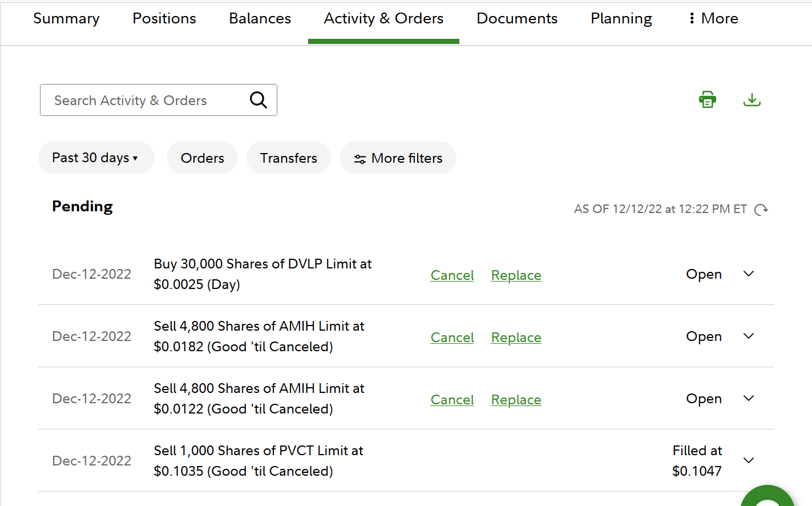
Task: Go to the Balances tab
Action: 260,18
